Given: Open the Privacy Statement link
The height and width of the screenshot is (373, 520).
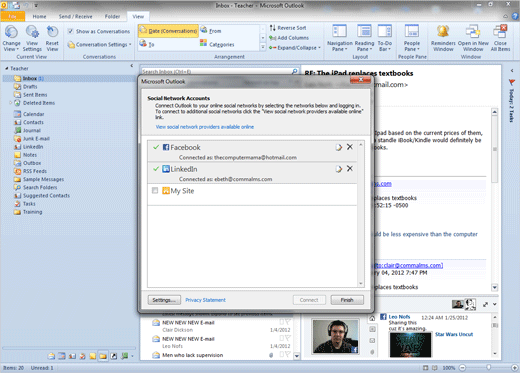Looking at the screenshot, I should pos(205,300).
